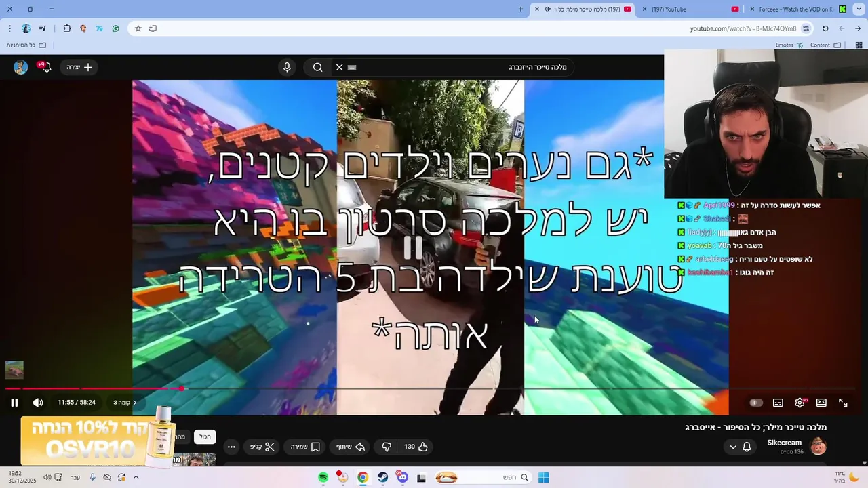Image resolution: width=868 pixels, height=488 pixels.
Task: Click the Create (יצירה) button
Action: pos(79,67)
